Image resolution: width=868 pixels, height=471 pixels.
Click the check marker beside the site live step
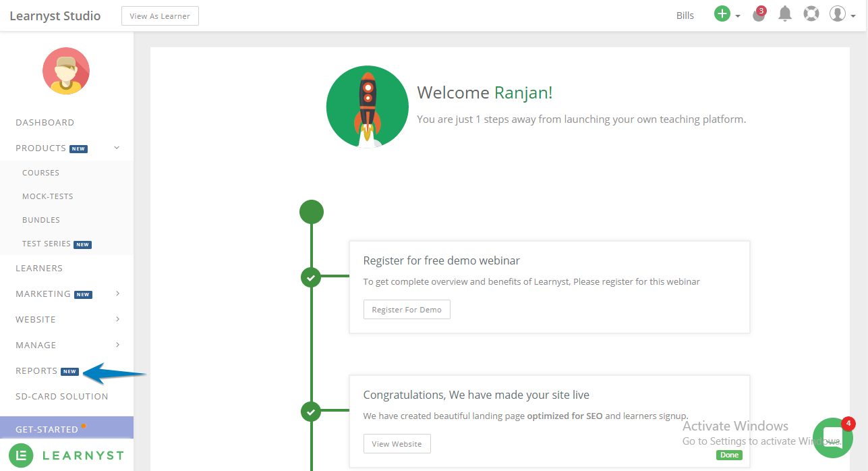click(x=311, y=411)
